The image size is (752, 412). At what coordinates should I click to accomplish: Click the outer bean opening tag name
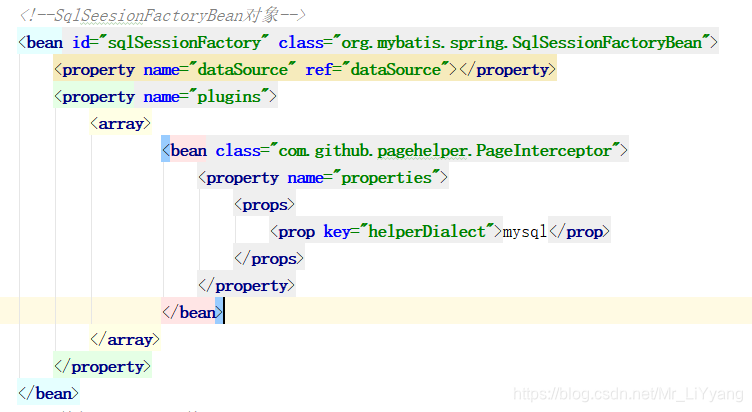45,43
